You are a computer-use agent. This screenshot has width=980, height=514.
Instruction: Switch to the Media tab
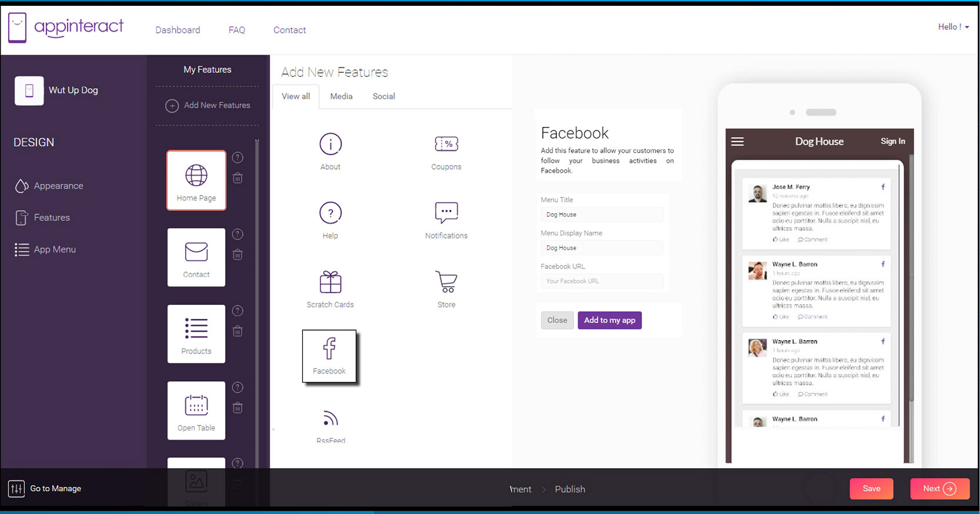341,96
